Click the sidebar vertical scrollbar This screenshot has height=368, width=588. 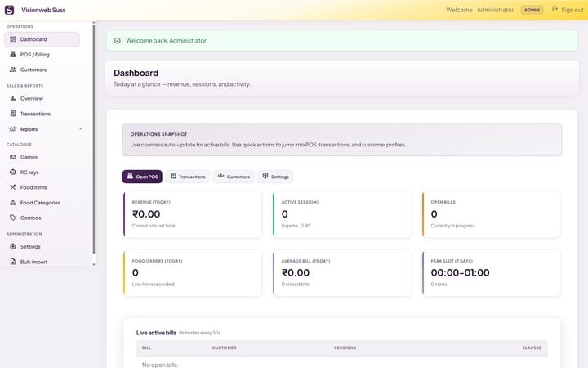(94, 139)
